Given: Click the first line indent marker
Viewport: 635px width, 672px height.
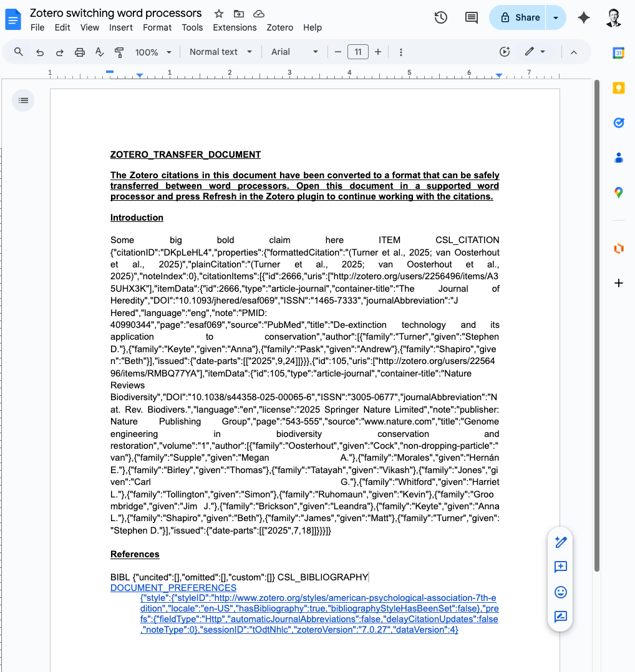Looking at the screenshot, I should click(x=110, y=72).
